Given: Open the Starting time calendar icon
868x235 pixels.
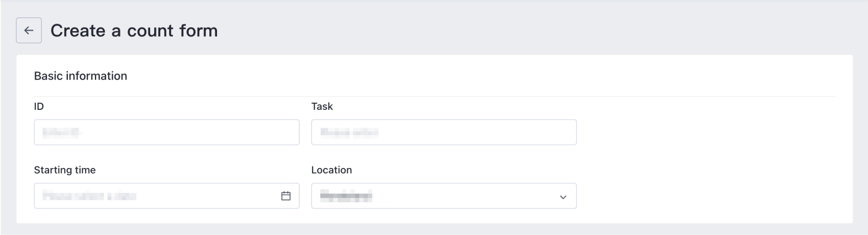Looking at the screenshot, I should pos(286,196).
